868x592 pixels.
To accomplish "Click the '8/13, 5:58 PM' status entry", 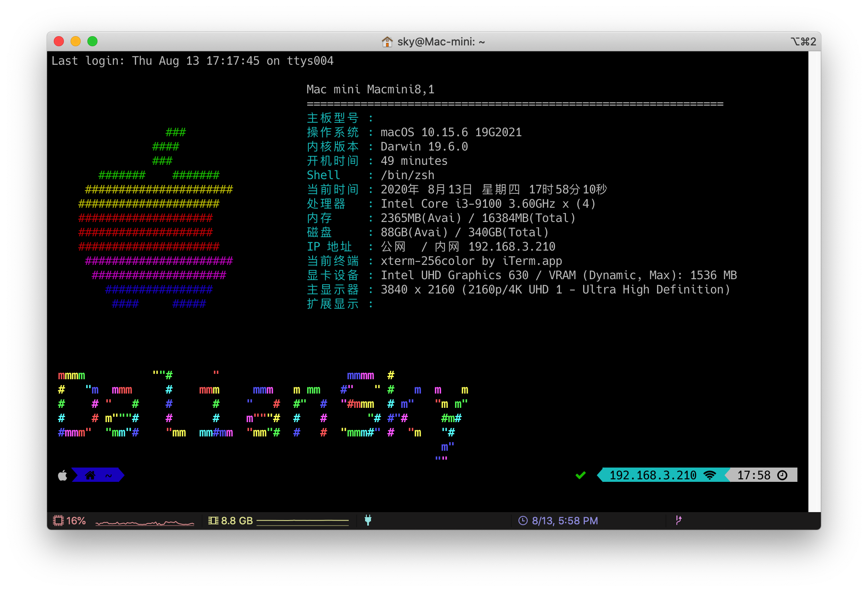I will (x=565, y=521).
